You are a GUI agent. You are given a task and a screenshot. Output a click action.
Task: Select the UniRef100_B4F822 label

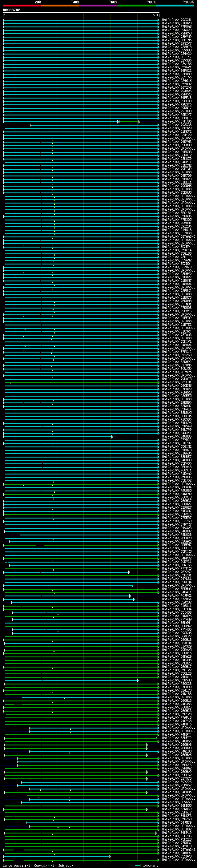(177, 71)
